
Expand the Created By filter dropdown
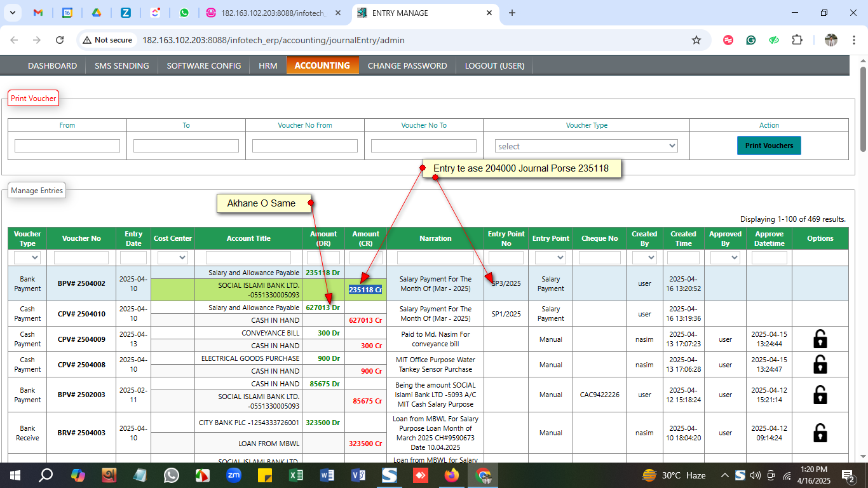pos(644,257)
